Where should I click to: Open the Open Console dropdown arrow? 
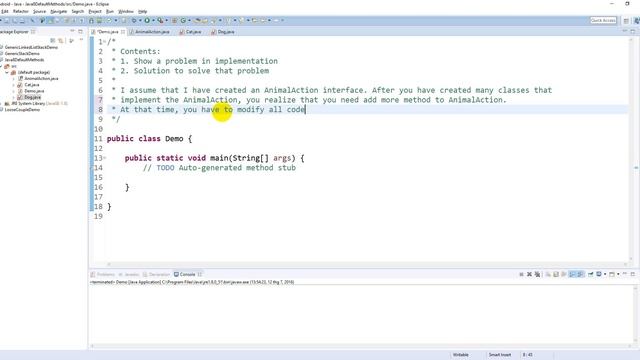point(618,274)
